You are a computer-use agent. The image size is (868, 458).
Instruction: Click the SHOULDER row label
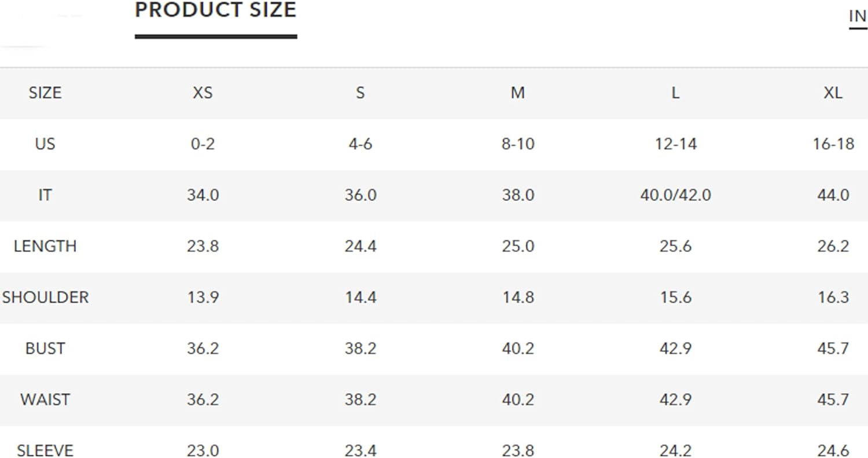(45, 297)
